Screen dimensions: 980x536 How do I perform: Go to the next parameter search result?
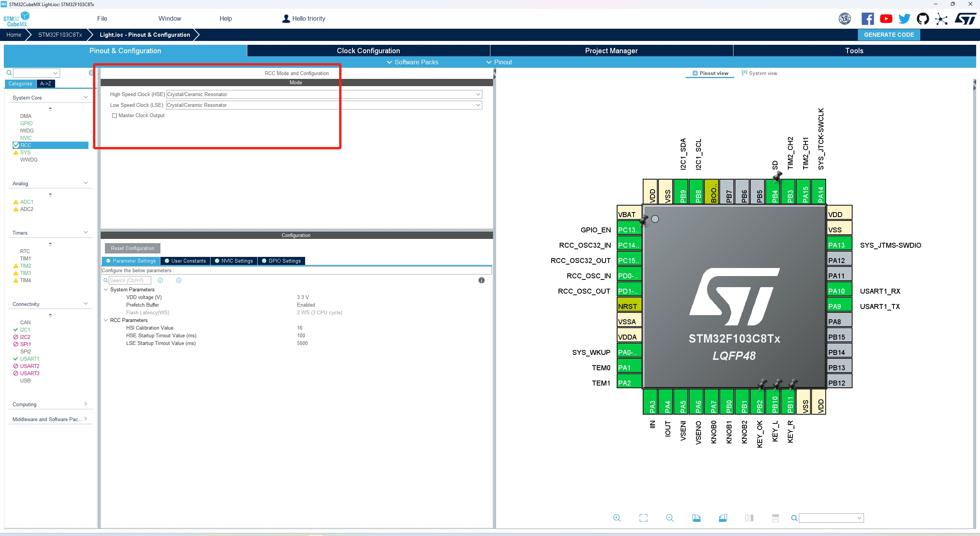[x=179, y=280]
